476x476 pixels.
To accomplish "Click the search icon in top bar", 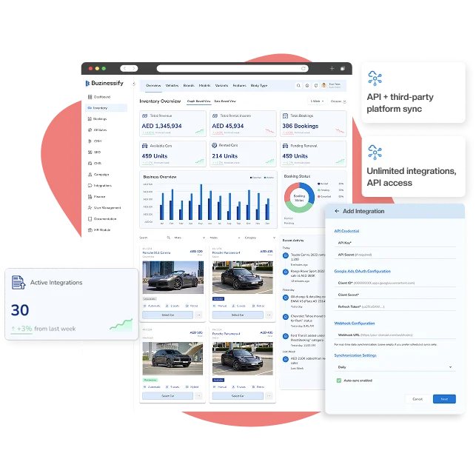I will point(299,86).
